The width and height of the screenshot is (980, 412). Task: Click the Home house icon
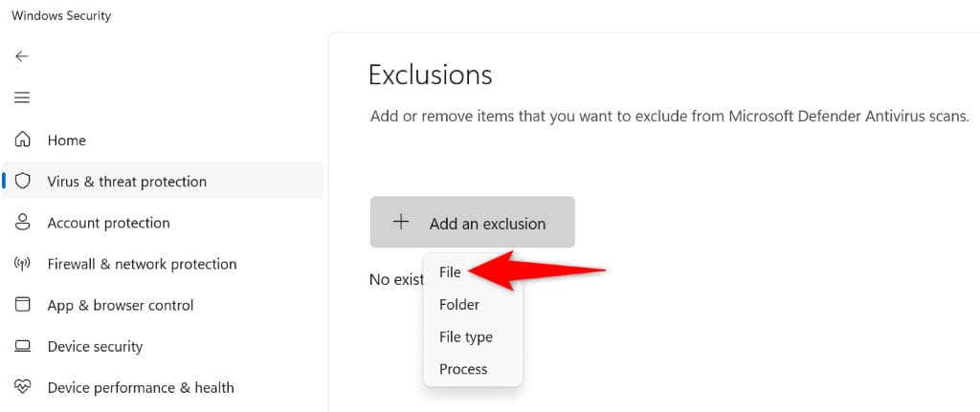23,140
